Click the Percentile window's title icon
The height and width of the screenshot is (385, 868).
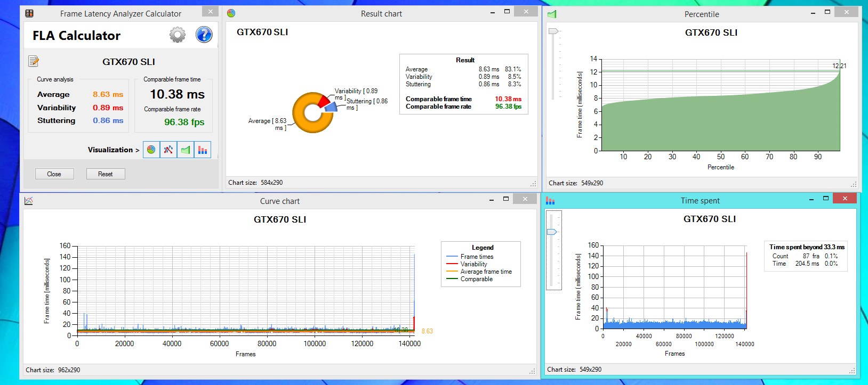point(552,14)
